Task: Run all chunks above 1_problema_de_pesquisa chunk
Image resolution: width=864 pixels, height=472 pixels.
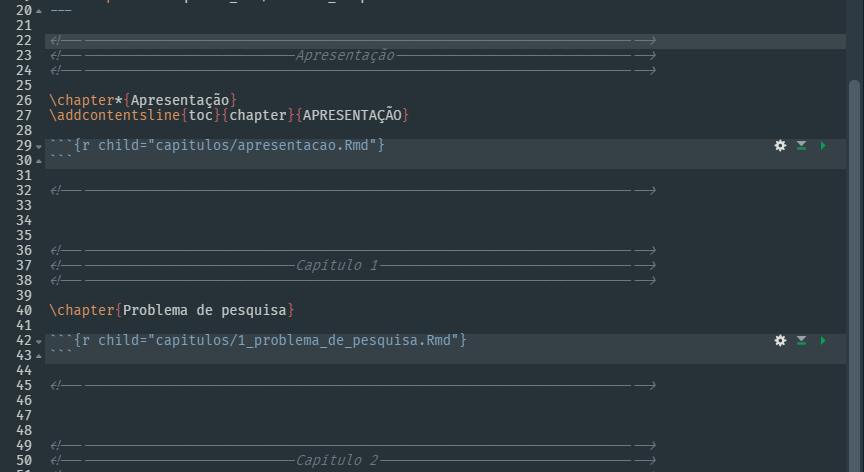Action: [x=802, y=340]
